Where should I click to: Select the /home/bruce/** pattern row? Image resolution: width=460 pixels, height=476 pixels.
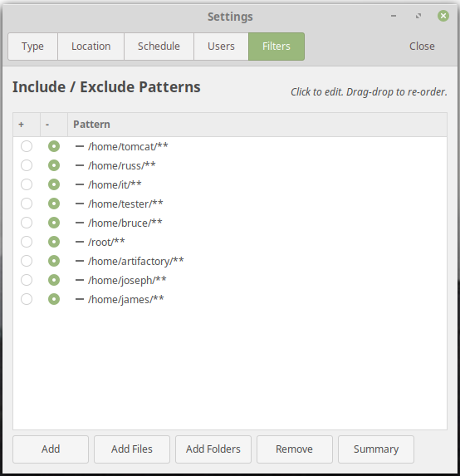[x=230, y=223]
